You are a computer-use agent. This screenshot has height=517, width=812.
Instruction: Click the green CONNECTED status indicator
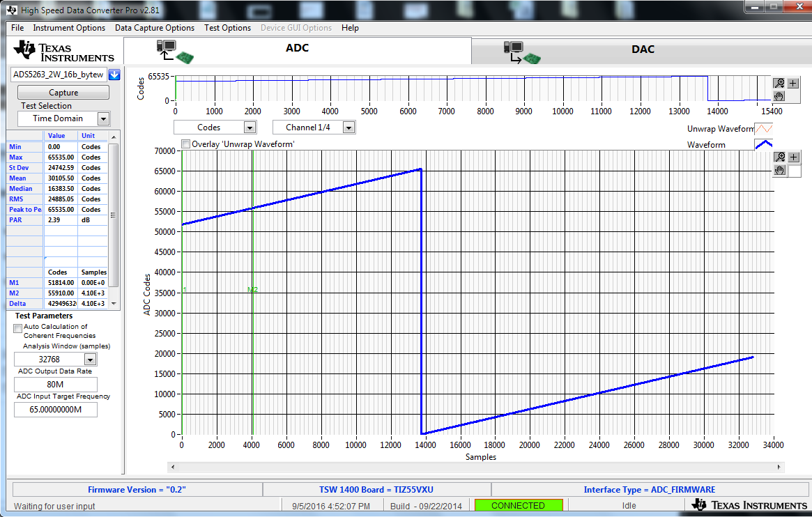coord(519,505)
